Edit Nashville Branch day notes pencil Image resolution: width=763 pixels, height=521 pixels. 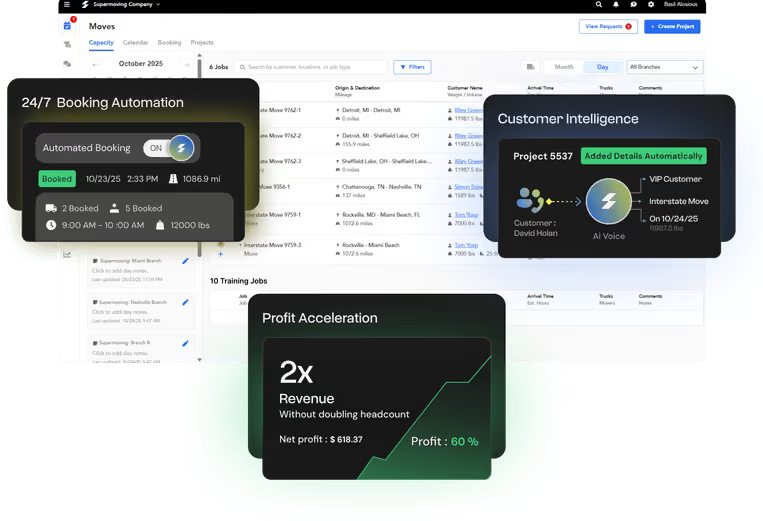[x=185, y=302]
